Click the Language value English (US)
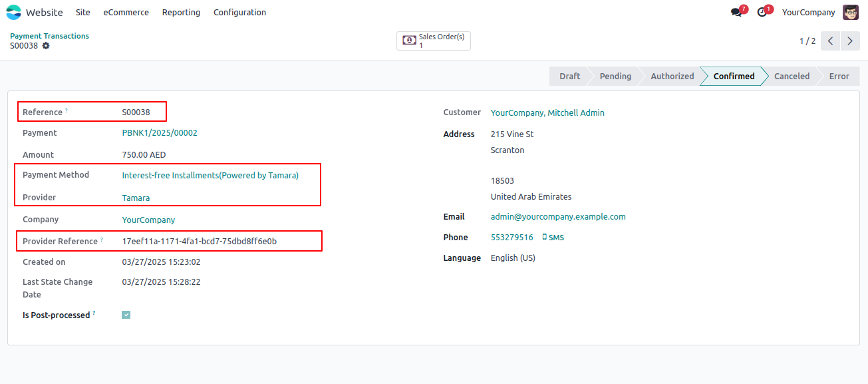 [x=513, y=258]
